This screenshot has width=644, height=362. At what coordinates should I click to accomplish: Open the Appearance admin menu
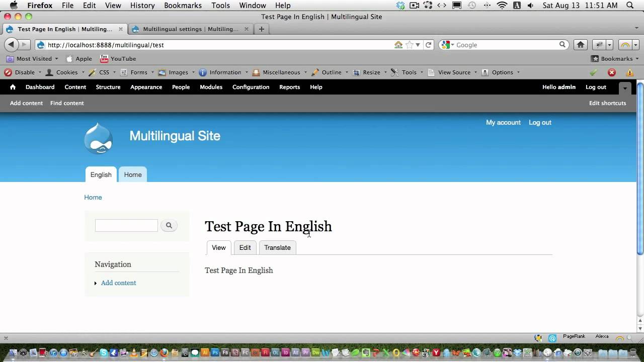point(146,87)
